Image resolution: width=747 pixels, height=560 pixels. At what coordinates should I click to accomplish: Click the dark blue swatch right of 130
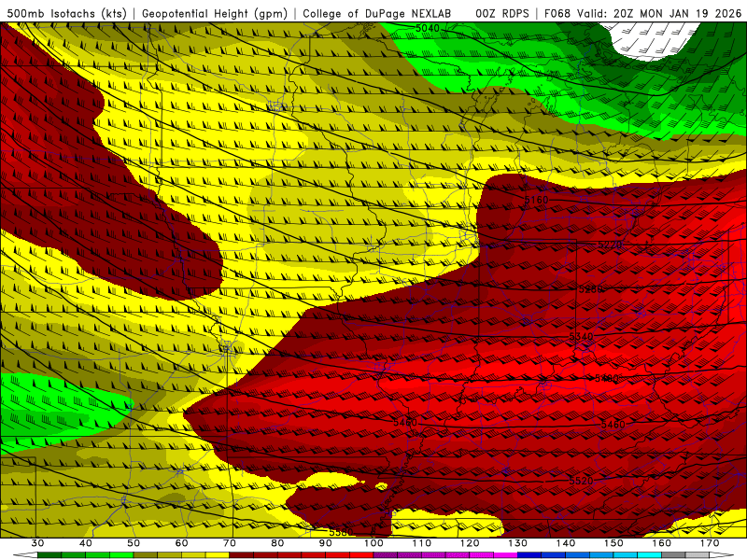(x=529, y=555)
